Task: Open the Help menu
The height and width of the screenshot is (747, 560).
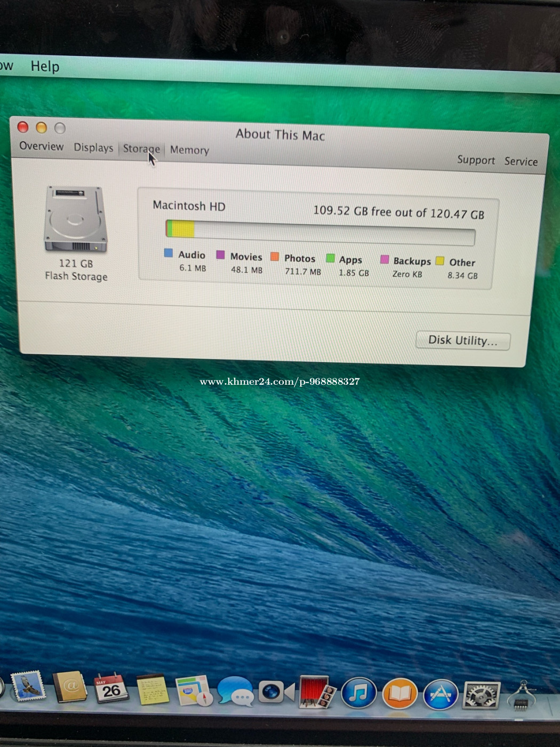Action: 45,66
